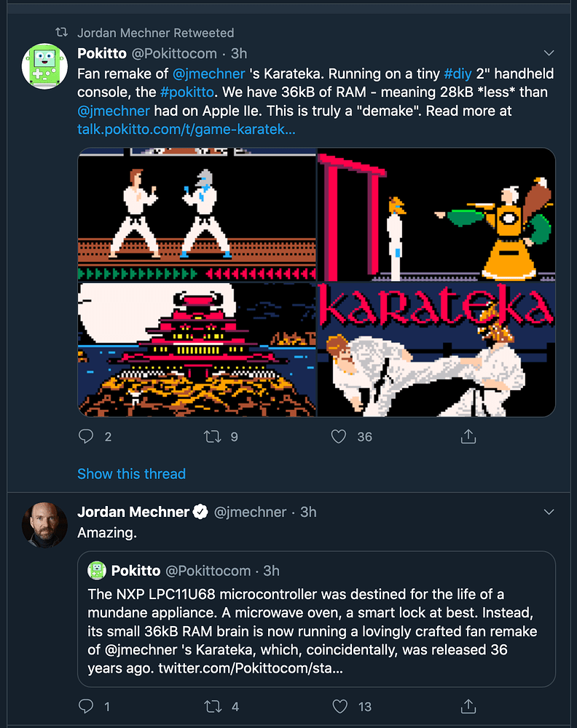Share Jordan Mechner's Amazing tweet

(x=468, y=706)
